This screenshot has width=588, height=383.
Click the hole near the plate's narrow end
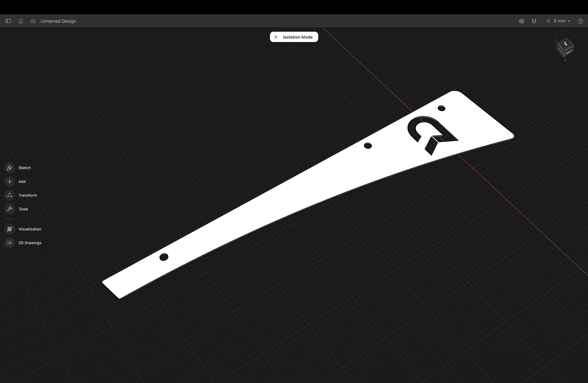pos(164,257)
